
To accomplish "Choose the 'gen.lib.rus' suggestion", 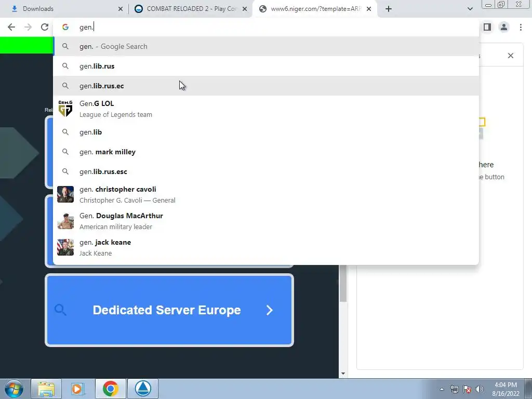I will (x=266, y=66).
